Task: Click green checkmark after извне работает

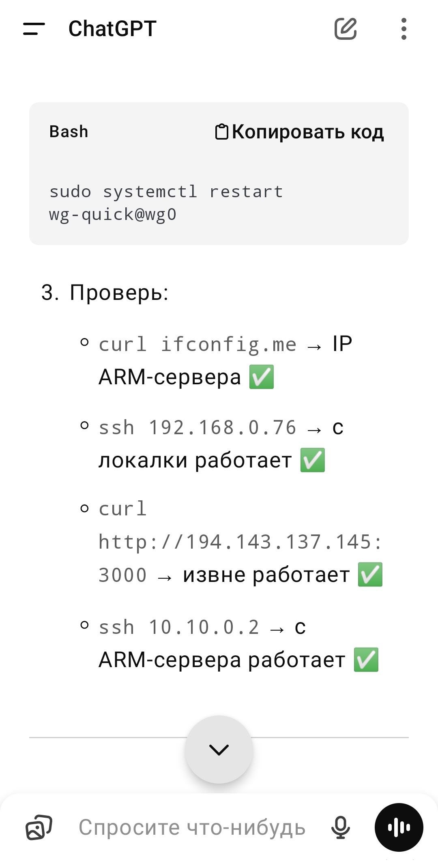Action: (x=370, y=575)
